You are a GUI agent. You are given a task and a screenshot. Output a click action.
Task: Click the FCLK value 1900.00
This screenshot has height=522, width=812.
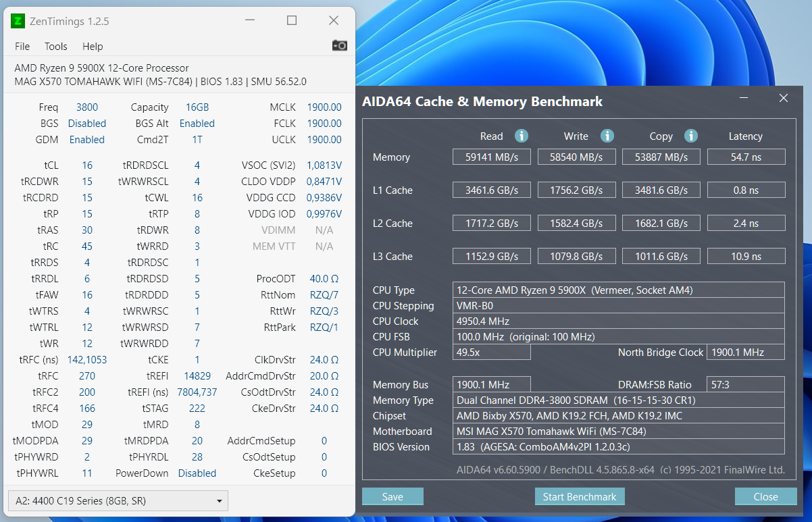pos(324,123)
